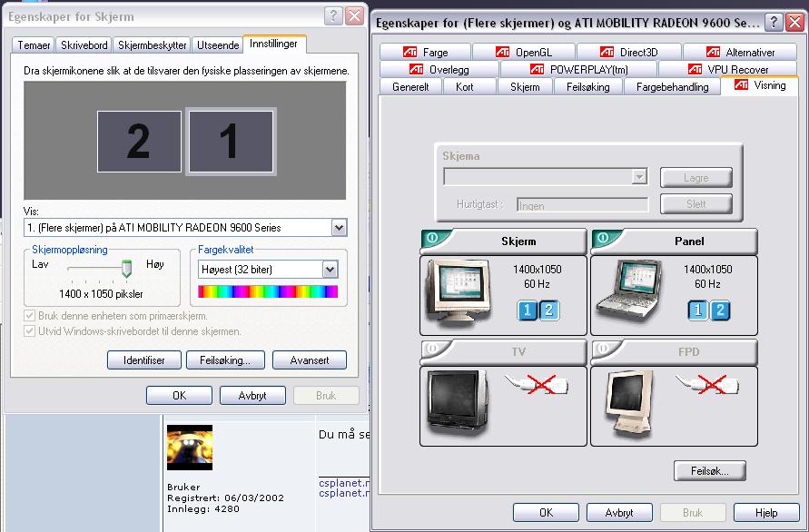Image resolution: width=809 pixels, height=532 pixels.
Task: Open the POWERPLAY(tm) tab
Action: point(578,69)
